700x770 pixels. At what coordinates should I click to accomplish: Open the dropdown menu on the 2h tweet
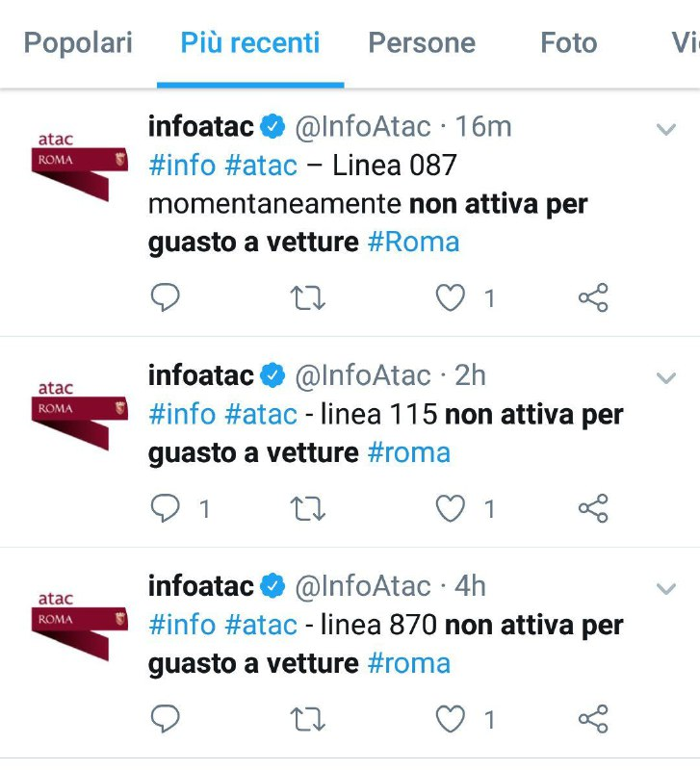tap(664, 378)
